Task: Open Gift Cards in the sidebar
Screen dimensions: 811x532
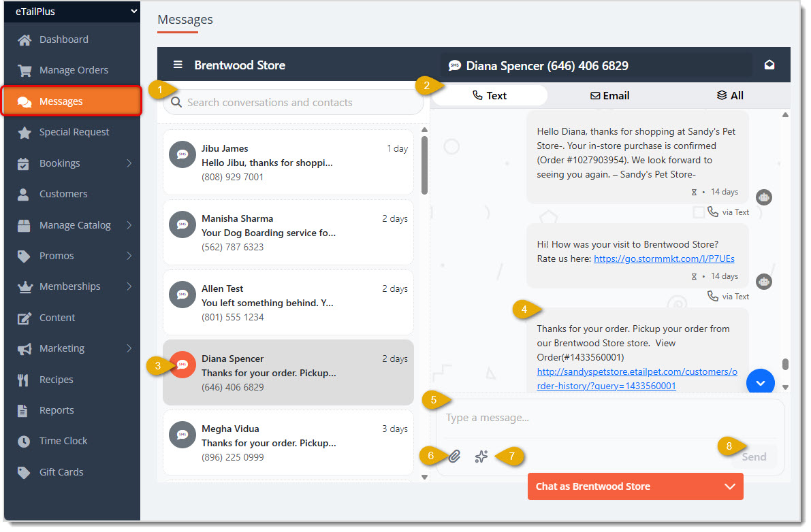Action: click(72, 472)
